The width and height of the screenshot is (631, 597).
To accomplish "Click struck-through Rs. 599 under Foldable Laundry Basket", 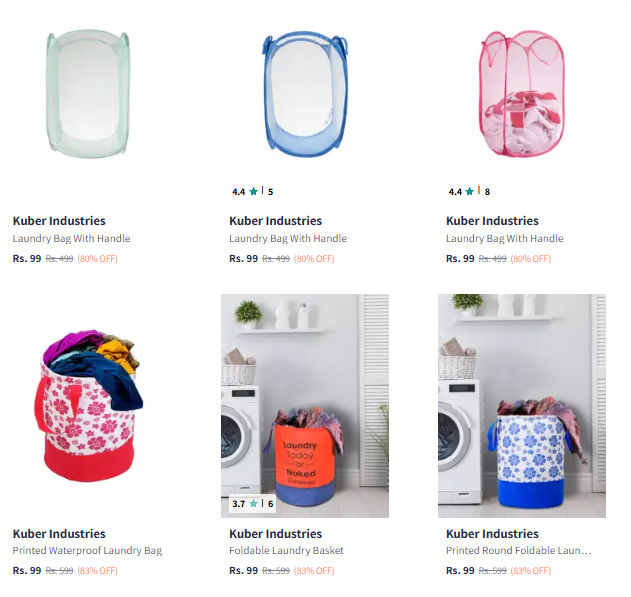I will point(276,571).
